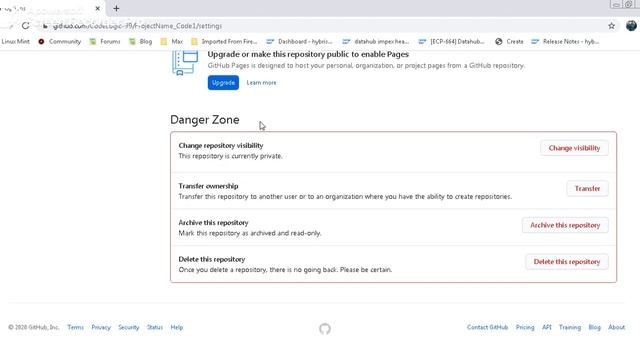The height and width of the screenshot is (360, 640).
Task: Click the GitHub Octocat footer logo
Action: [x=325, y=329]
